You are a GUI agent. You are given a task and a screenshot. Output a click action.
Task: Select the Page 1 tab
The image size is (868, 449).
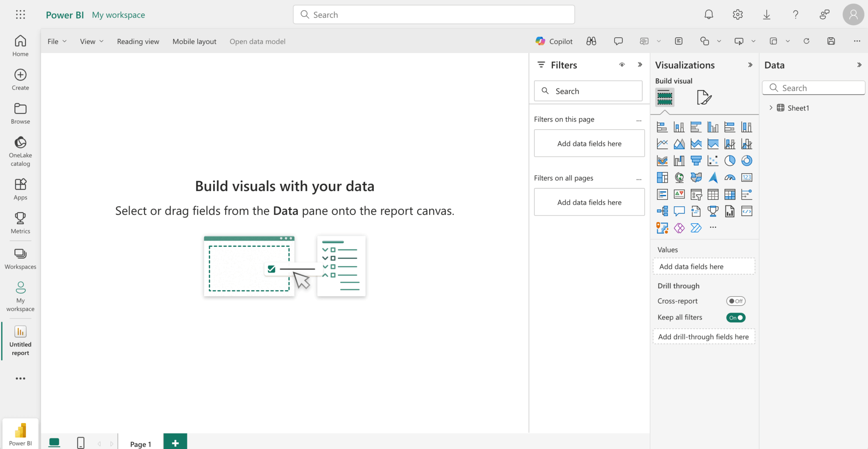click(x=140, y=443)
